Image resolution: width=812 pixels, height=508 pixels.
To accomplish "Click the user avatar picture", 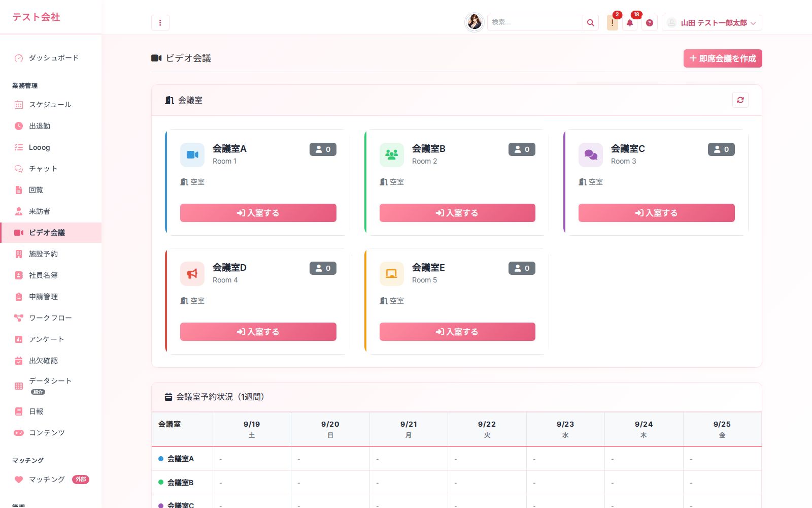I will (475, 22).
